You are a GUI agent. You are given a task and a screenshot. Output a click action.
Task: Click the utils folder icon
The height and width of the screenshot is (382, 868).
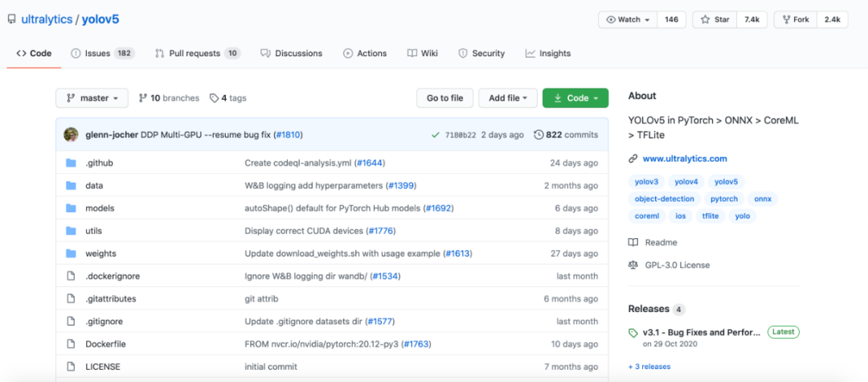coord(70,231)
